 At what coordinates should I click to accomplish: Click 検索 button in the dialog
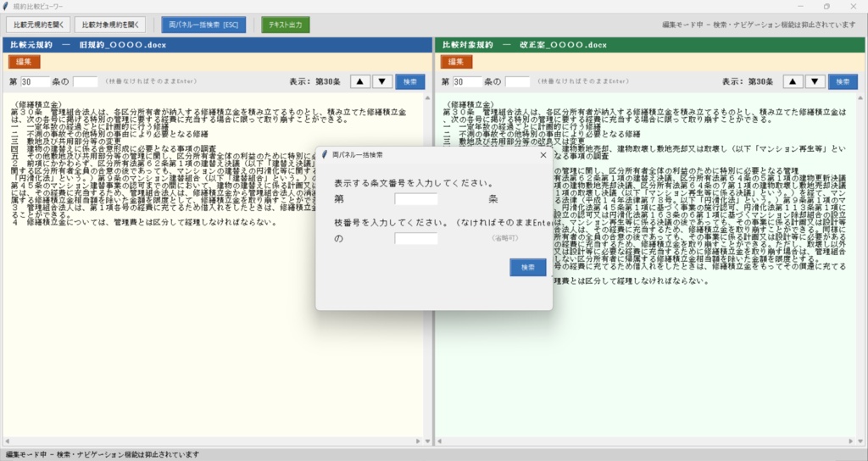(527, 267)
